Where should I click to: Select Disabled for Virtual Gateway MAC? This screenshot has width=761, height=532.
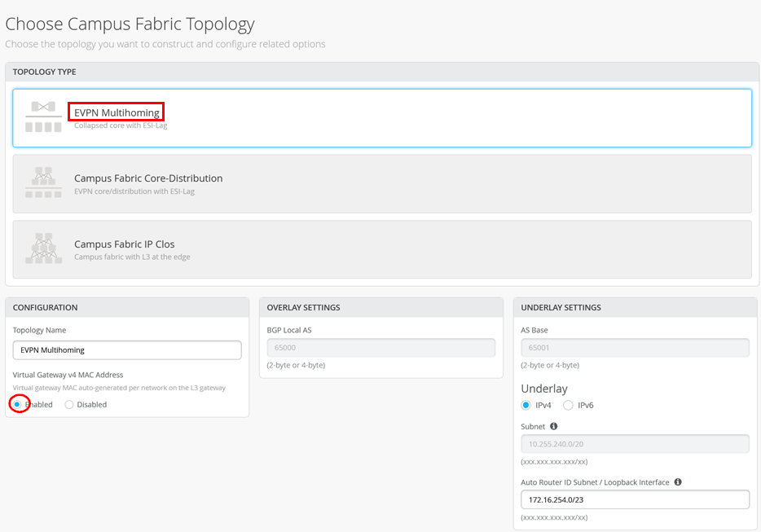click(69, 404)
